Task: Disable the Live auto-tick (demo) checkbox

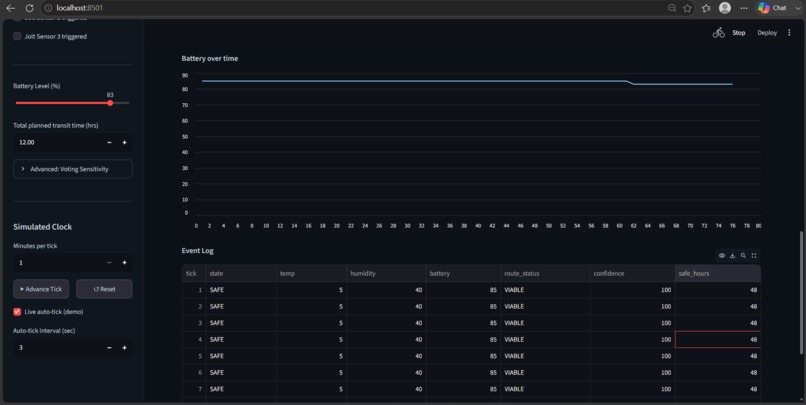Action: [x=17, y=311]
